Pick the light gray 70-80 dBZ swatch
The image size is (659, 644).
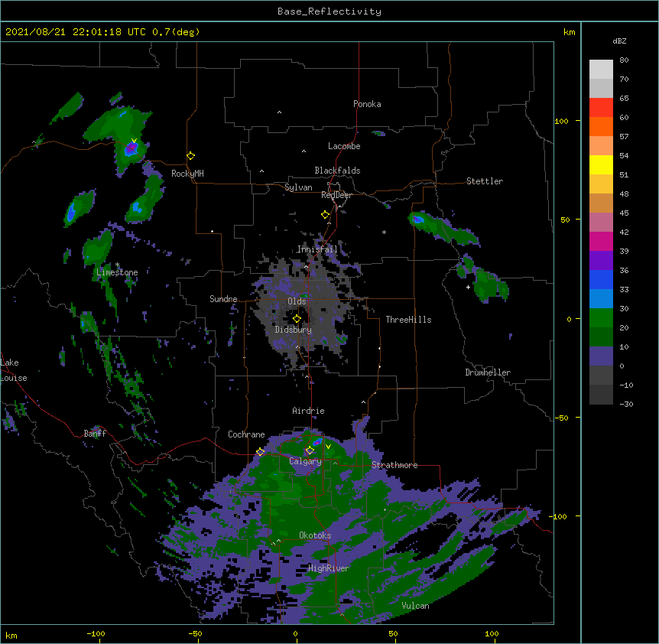click(x=601, y=70)
